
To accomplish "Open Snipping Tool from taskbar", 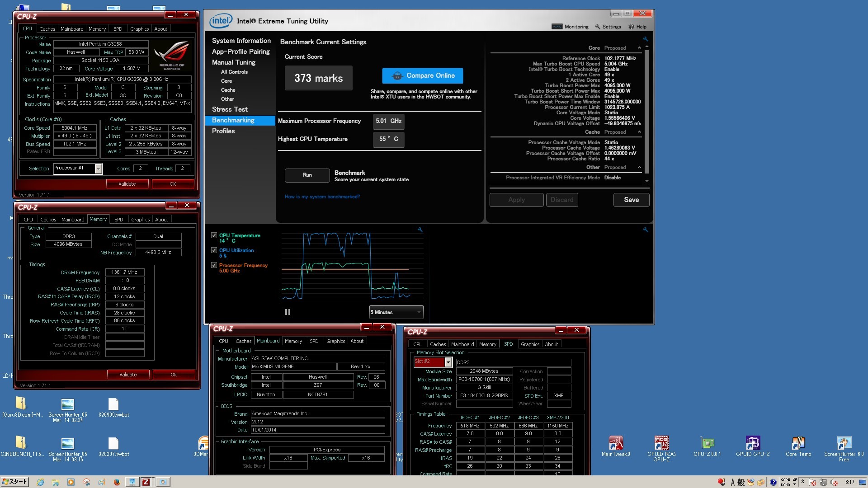I will pyautogui.click(x=86, y=482).
